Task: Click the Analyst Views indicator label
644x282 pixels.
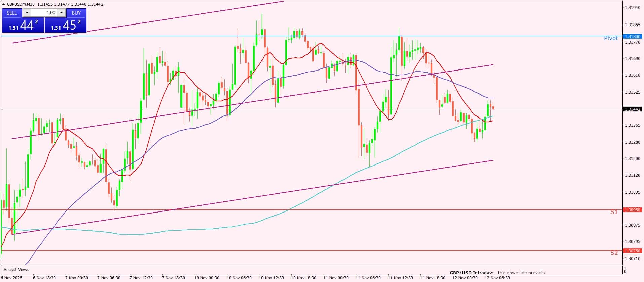Action: coord(16,269)
